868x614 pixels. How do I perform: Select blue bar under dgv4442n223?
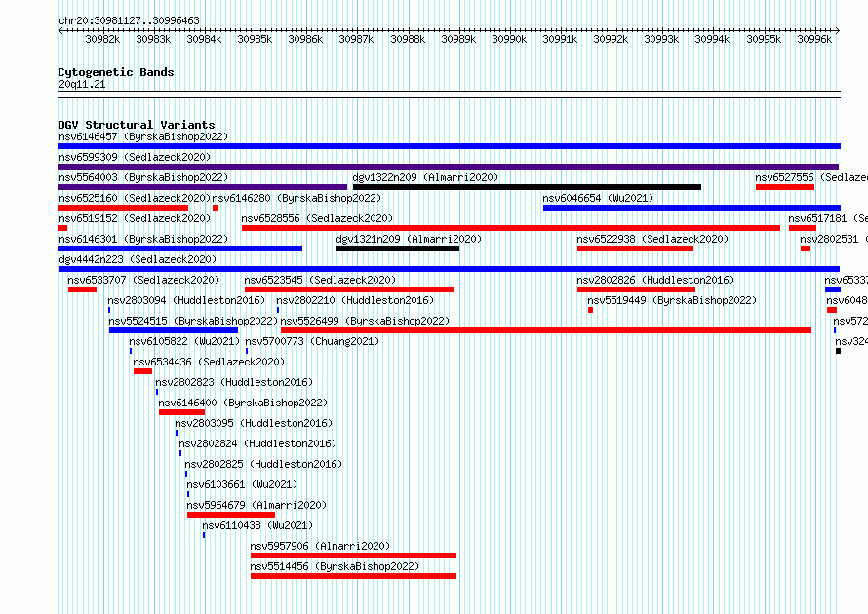[449, 269]
